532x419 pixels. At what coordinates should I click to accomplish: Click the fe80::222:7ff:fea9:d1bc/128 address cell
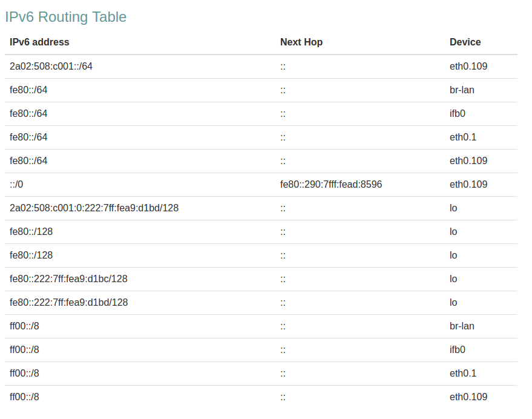pos(68,279)
